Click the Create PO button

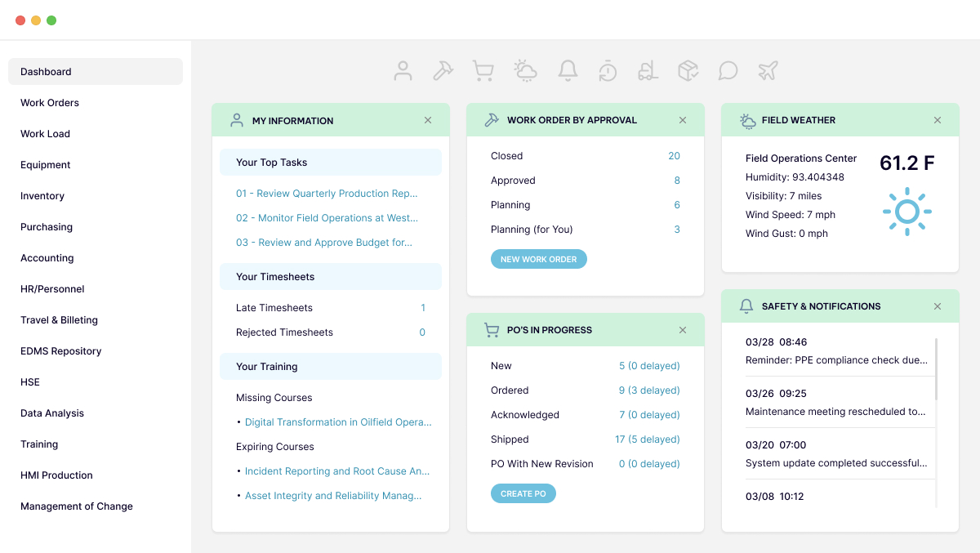[x=523, y=493]
